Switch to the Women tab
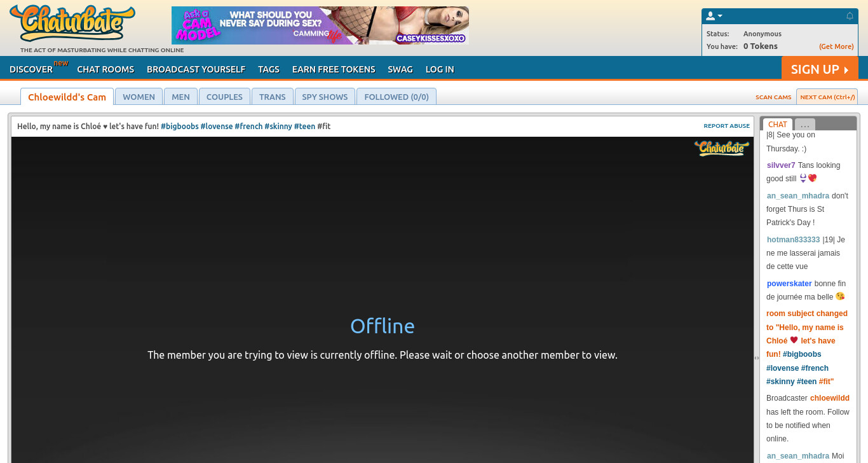Image resolution: width=868 pixels, height=463 pixels. [139, 97]
